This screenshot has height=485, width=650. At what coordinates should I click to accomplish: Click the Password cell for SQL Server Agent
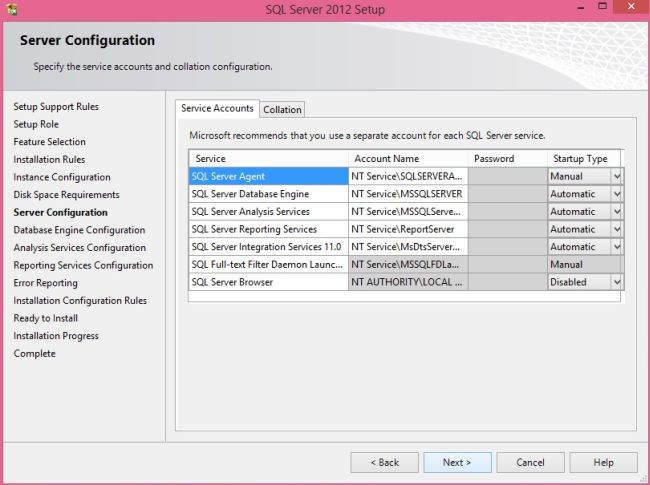(x=508, y=176)
